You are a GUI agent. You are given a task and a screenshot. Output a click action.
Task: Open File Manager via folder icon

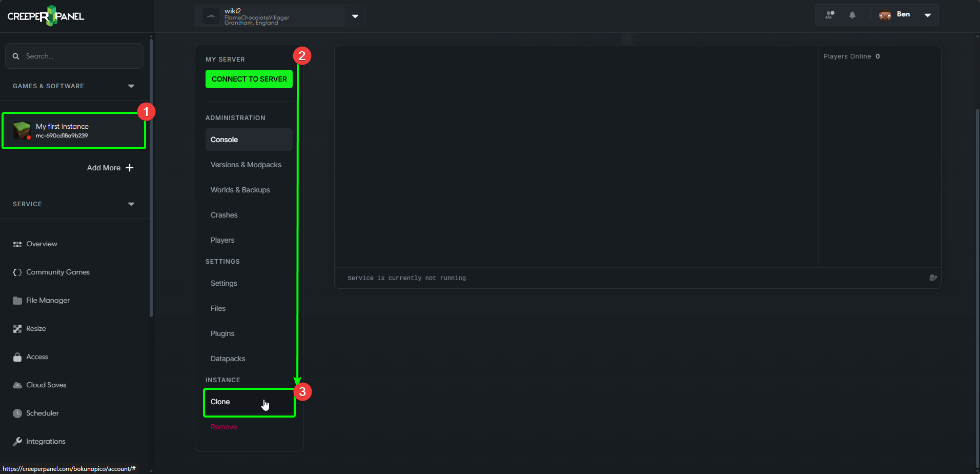click(x=17, y=300)
